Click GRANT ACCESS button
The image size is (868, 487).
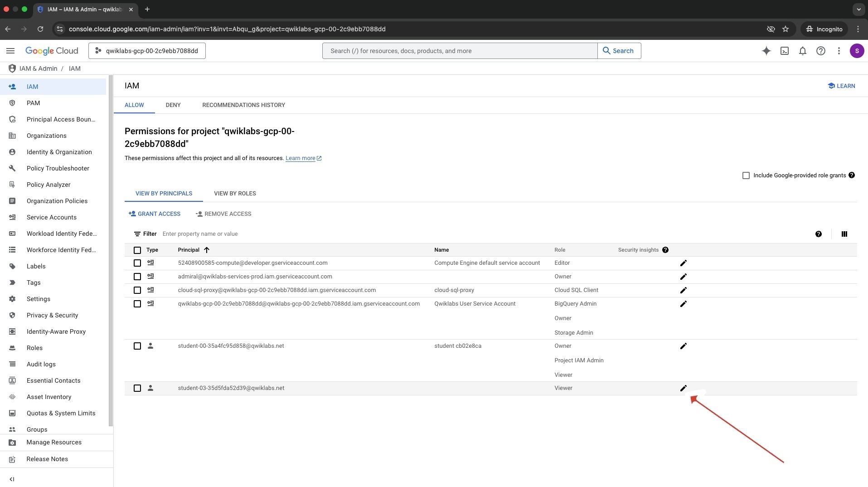pyautogui.click(x=155, y=214)
